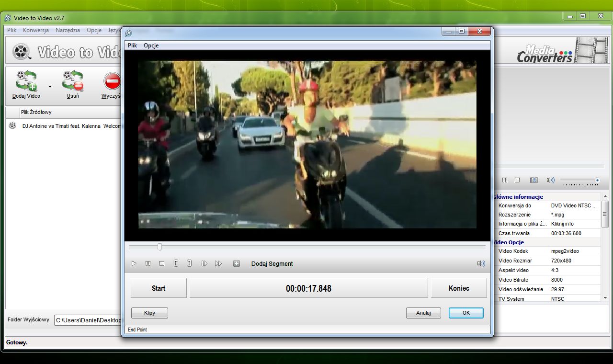Click the 00:00:17.848 time display
Image resolution: width=613 pixels, height=364 pixels.
click(x=308, y=288)
